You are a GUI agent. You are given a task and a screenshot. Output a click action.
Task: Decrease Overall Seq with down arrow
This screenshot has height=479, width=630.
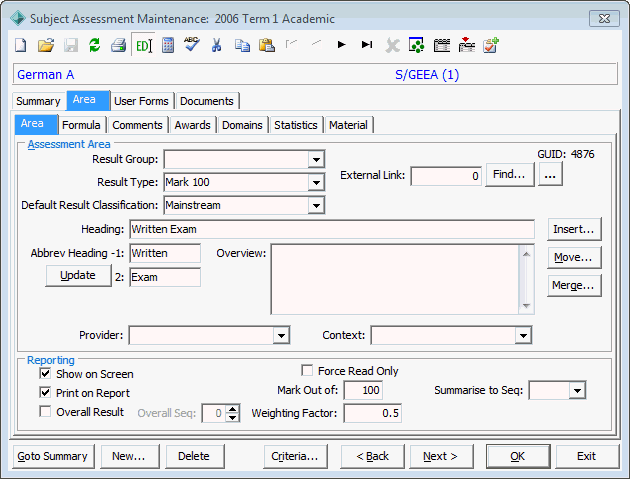pos(232,418)
